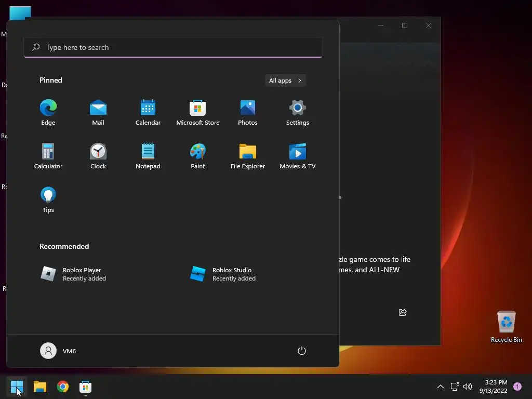Maximize the background window
The image size is (532, 399).
tap(404, 25)
